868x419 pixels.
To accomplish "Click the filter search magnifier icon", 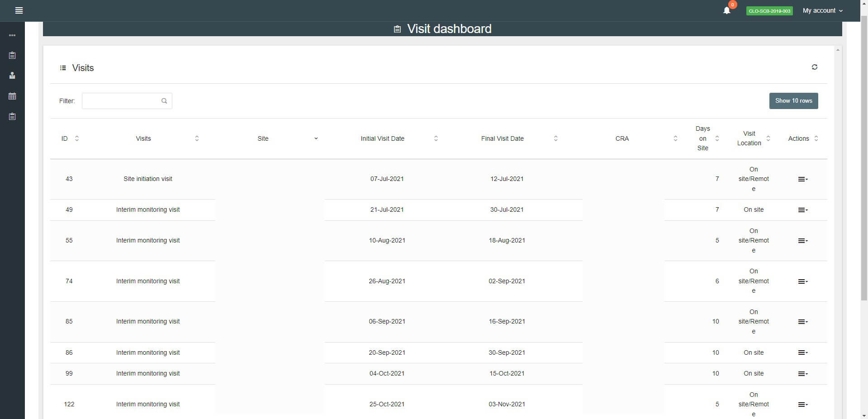I will point(164,101).
